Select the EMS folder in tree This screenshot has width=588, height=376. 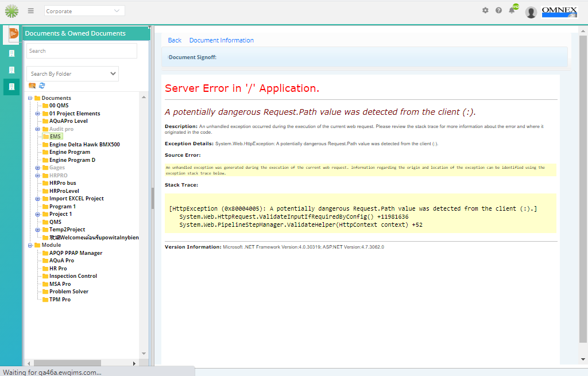click(55, 137)
